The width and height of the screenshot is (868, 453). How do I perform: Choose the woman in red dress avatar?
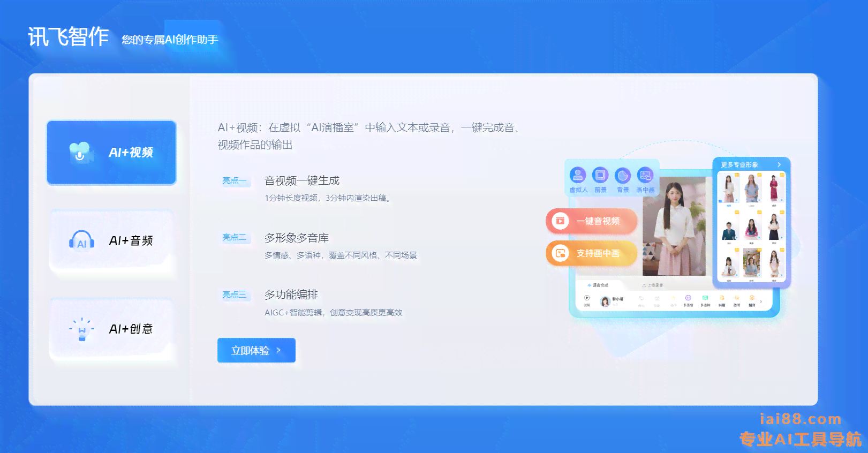click(x=774, y=188)
